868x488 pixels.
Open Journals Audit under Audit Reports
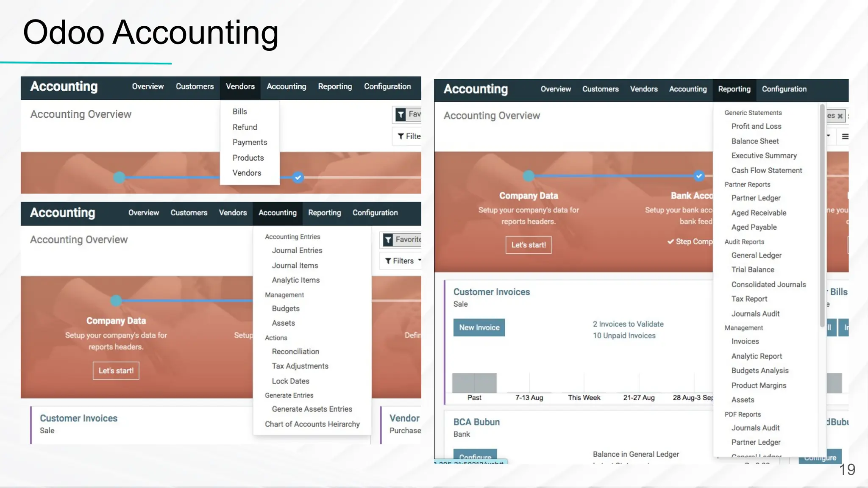tap(755, 313)
